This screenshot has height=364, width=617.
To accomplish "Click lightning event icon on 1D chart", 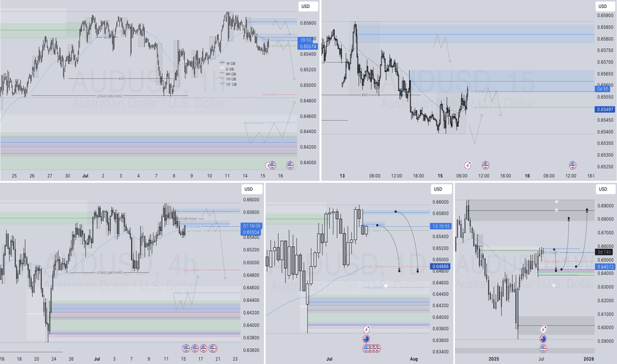I will [x=366, y=330].
